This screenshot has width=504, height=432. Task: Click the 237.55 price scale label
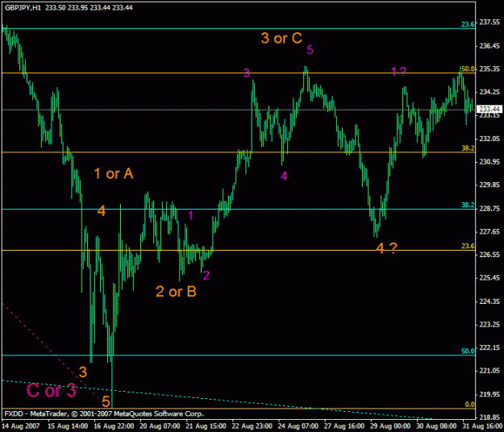point(489,22)
